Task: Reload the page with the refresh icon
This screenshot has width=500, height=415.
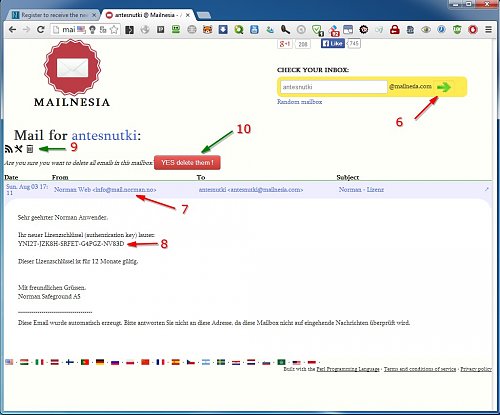Action: tap(40, 29)
